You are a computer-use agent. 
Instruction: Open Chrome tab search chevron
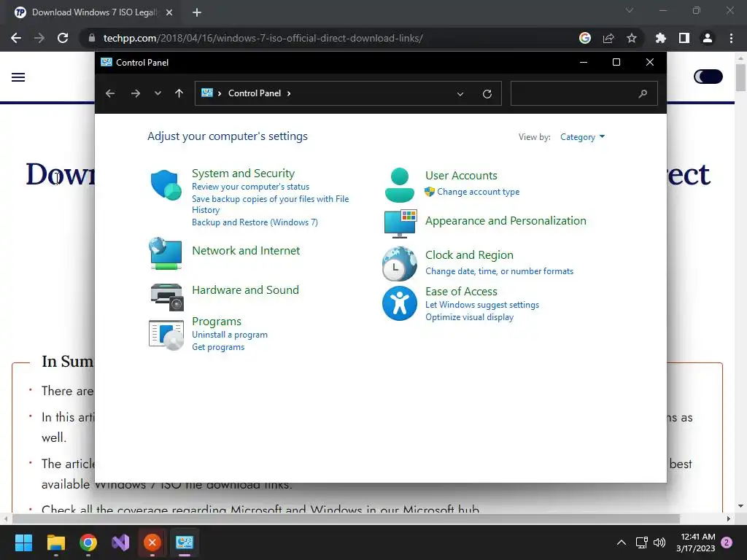pos(630,10)
